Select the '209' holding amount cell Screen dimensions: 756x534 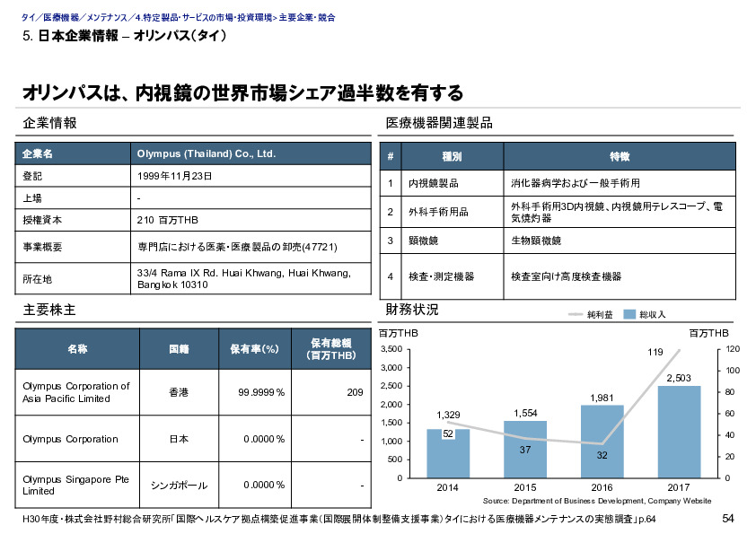coord(330,392)
